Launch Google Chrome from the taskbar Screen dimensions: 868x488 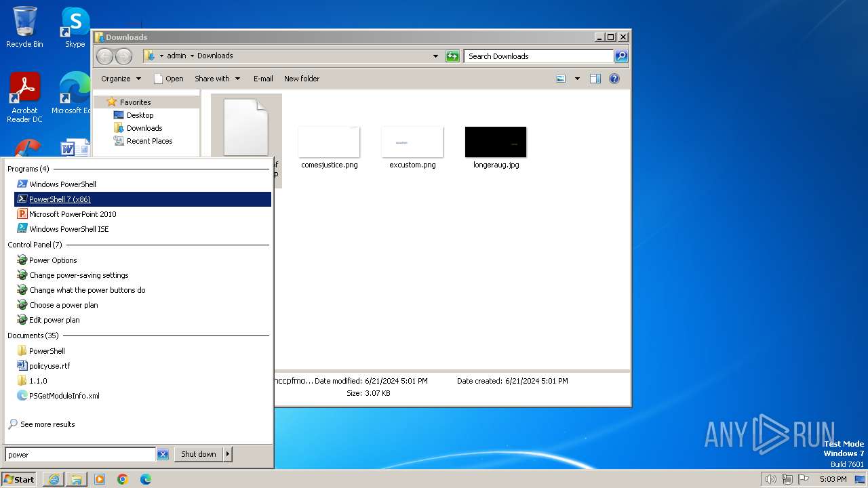tap(123, 479)
